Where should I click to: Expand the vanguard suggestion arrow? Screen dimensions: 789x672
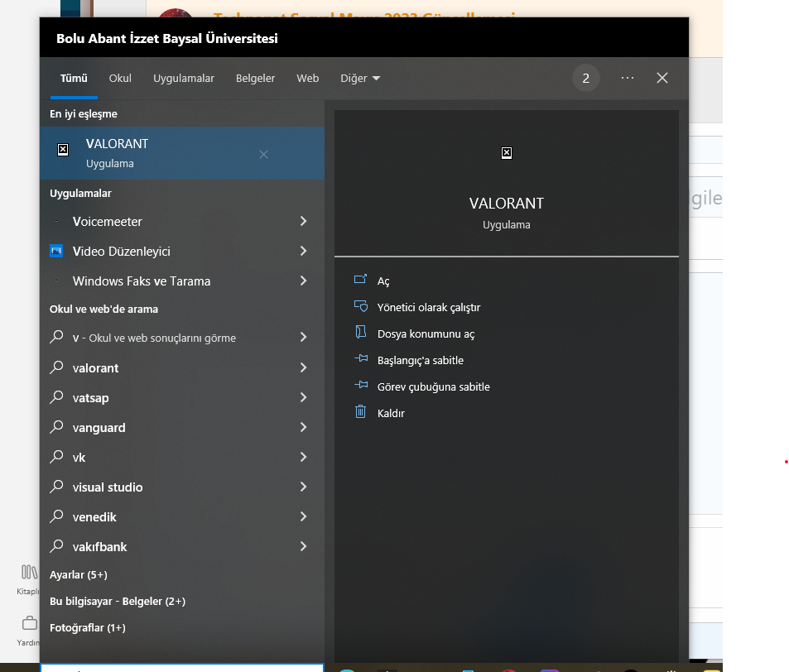[x=303, y=427]
